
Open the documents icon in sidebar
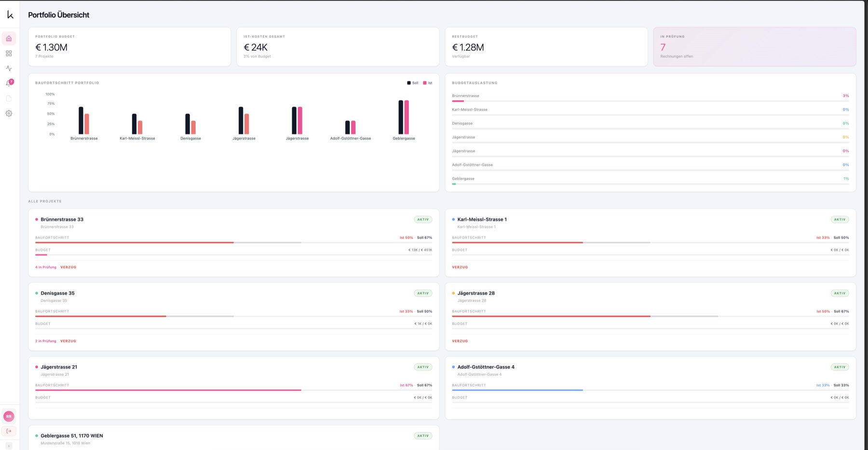[9, 98]
